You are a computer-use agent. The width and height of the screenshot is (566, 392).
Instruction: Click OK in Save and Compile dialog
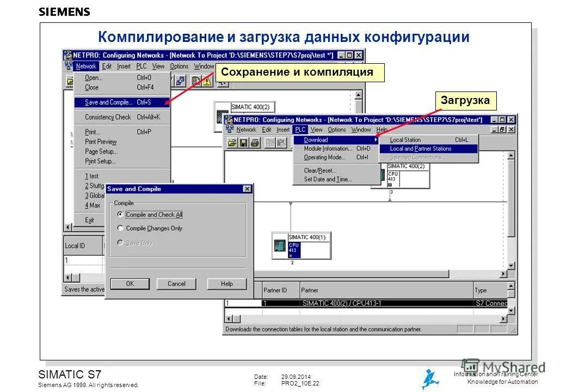pyautogui.click(x=130, y=284)
